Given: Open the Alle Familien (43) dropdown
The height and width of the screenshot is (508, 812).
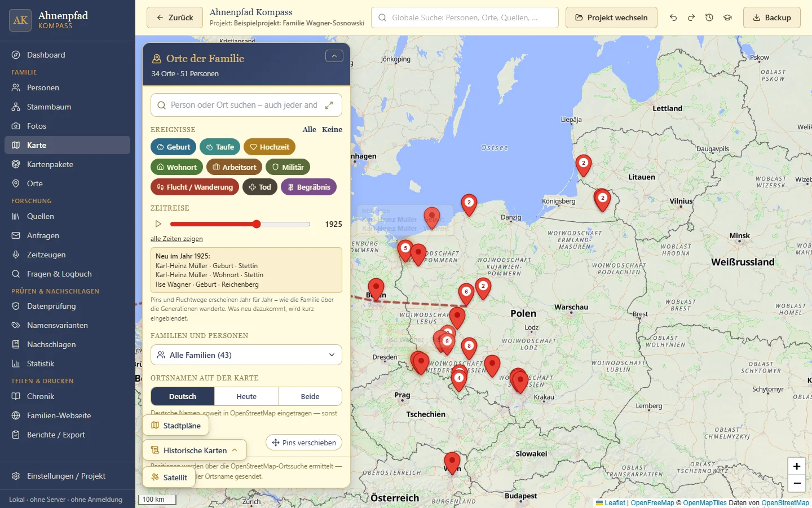Looking at the screenshot, I should point(246,355).
